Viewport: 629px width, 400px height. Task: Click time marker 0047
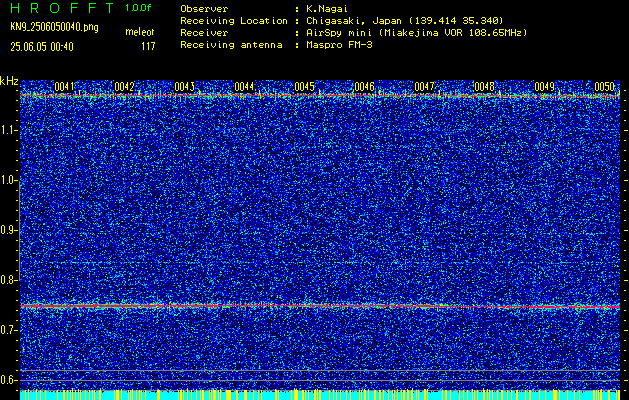424,87
